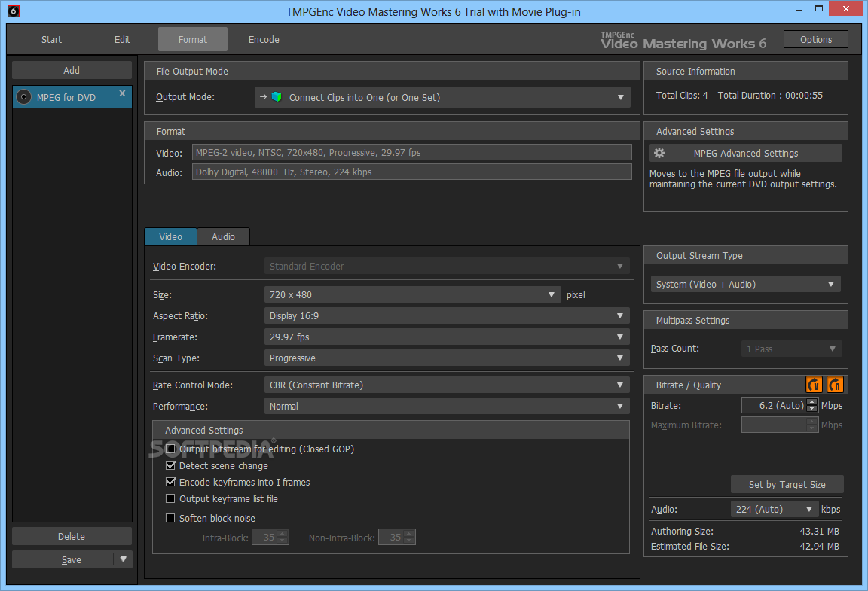
Task: Click the Delete button
Action: (72, 536)
